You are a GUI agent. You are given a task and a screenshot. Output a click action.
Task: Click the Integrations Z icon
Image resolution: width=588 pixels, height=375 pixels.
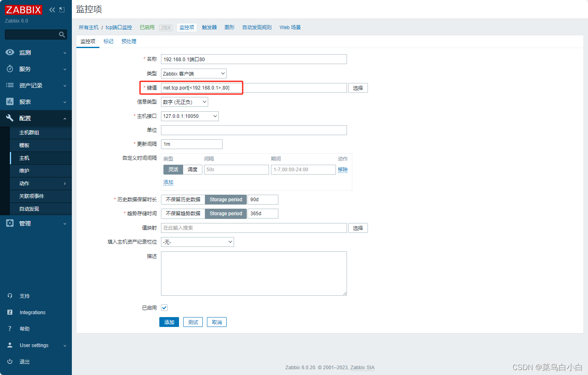(x=10, y=312)
